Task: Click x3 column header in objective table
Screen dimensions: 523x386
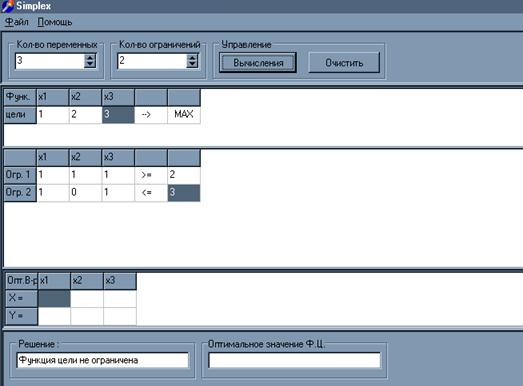Action: [118, 97]
